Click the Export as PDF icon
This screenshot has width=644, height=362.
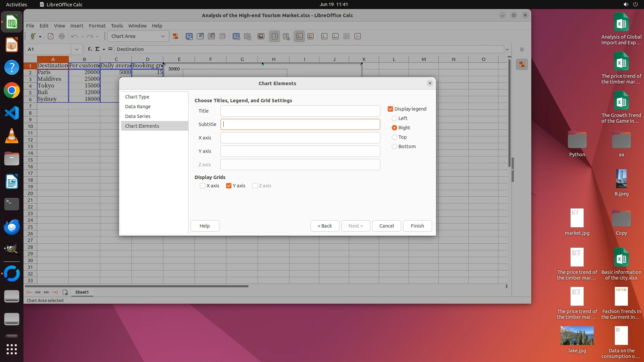coord(51,36)
